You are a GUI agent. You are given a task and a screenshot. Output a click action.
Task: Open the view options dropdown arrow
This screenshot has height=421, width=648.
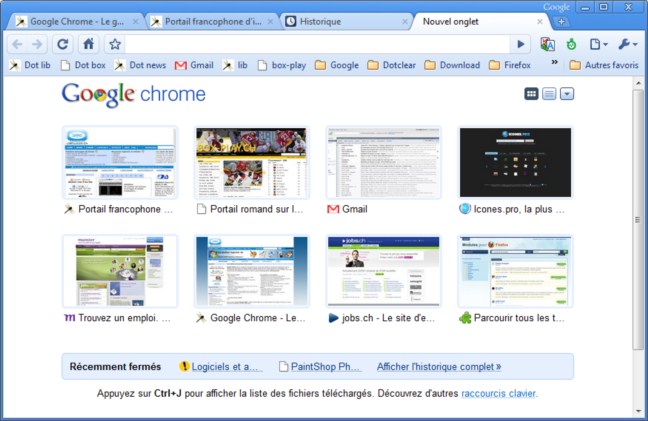coord(567,94)
